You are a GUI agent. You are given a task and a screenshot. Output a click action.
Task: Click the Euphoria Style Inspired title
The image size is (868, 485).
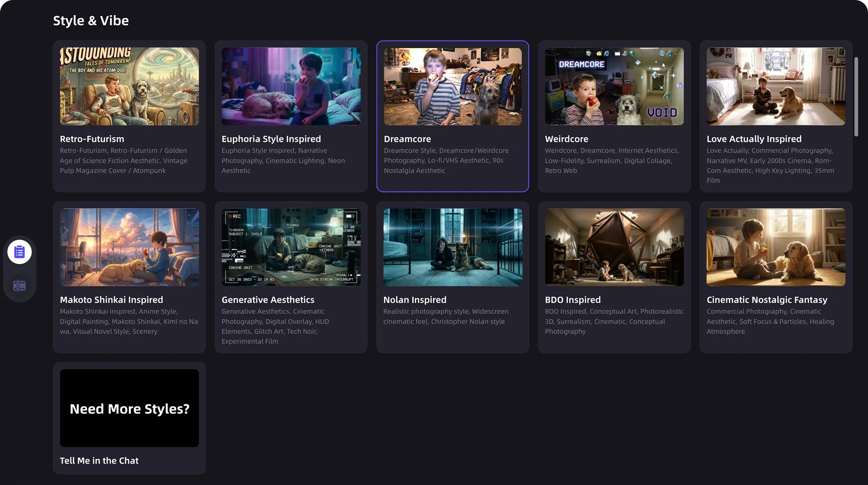[x=271, y=139]
